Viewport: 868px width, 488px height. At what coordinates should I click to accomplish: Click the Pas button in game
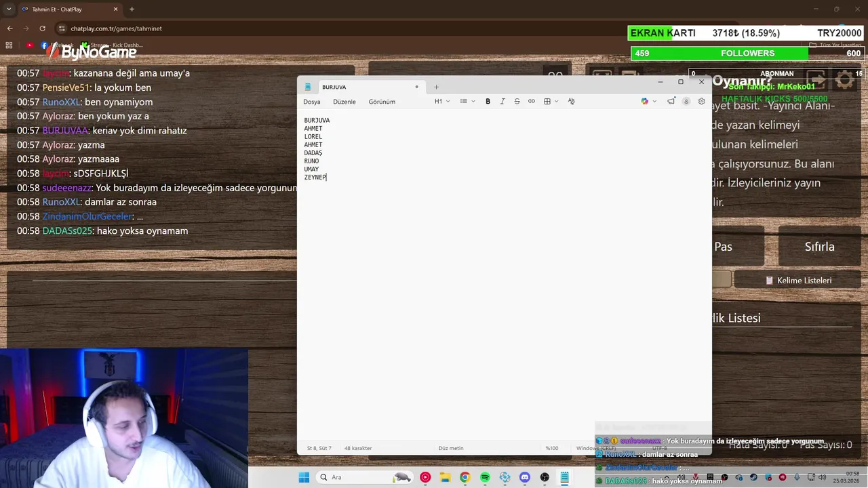[723, 247]
